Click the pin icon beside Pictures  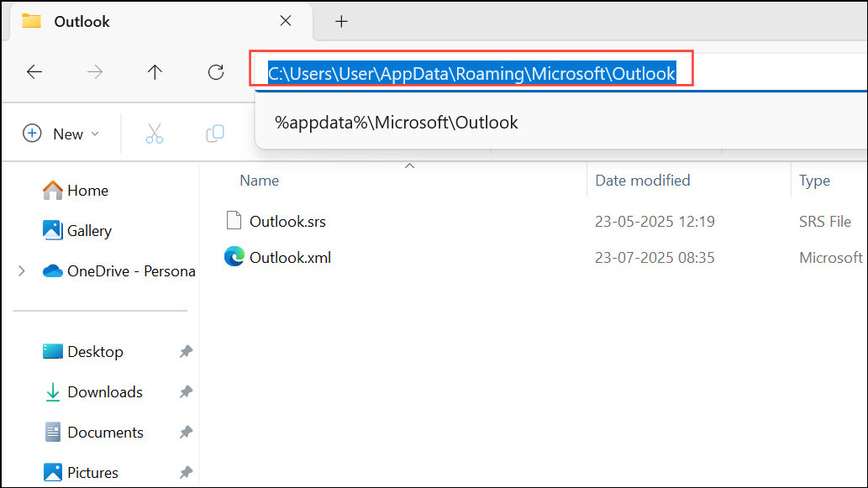tap(186, 473)
